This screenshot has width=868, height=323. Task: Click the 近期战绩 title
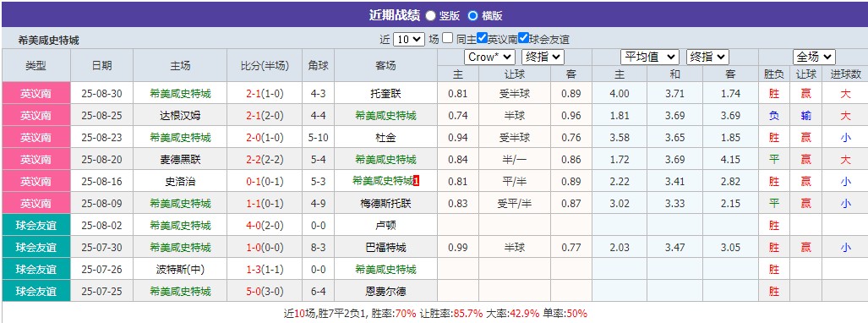point(394,15)
